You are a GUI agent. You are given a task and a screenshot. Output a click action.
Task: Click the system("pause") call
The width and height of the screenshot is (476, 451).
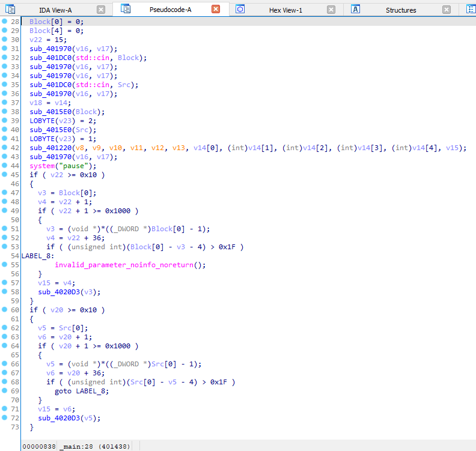point(63,166)
